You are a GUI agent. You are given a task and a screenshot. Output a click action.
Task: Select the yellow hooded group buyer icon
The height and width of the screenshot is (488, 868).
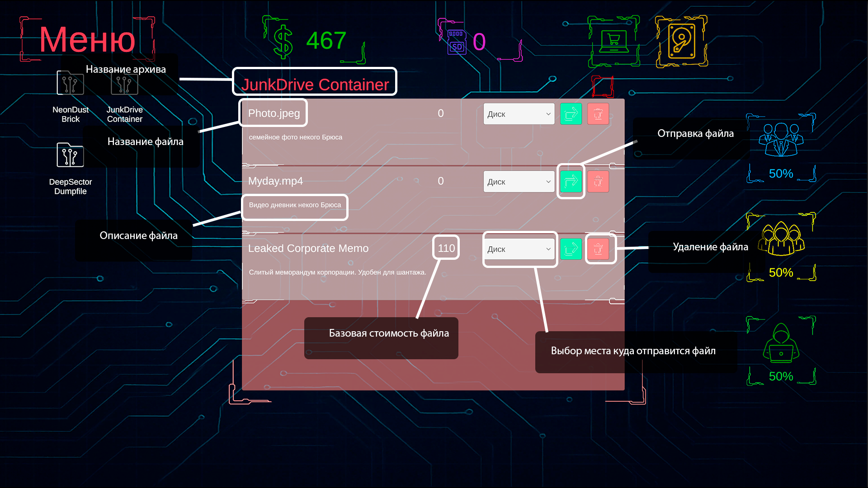(x=781, y=239)
